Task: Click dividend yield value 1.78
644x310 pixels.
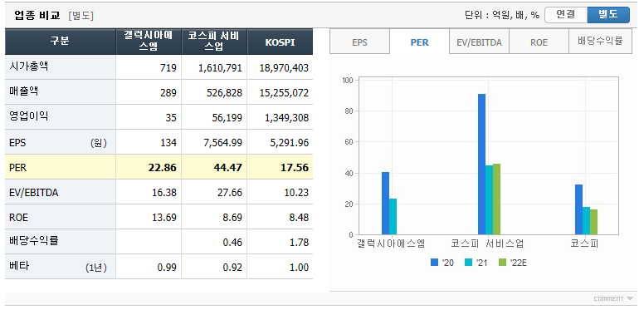Action: (298, 243)
